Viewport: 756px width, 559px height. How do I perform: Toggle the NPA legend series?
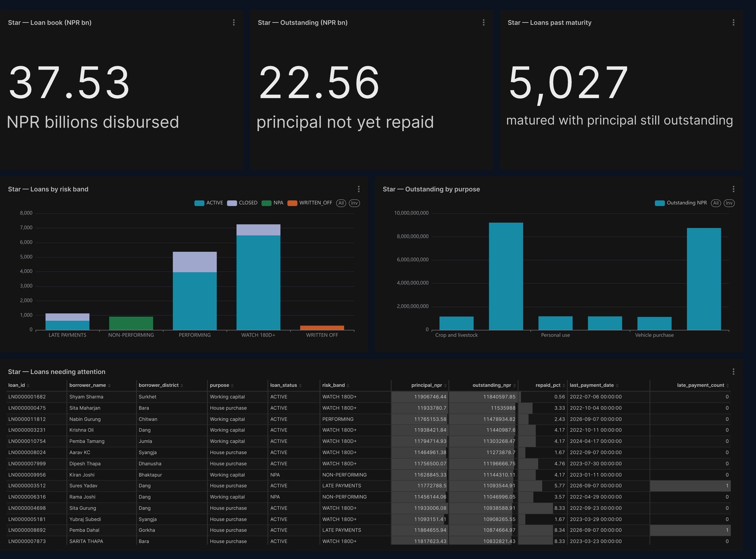[273, 203]
